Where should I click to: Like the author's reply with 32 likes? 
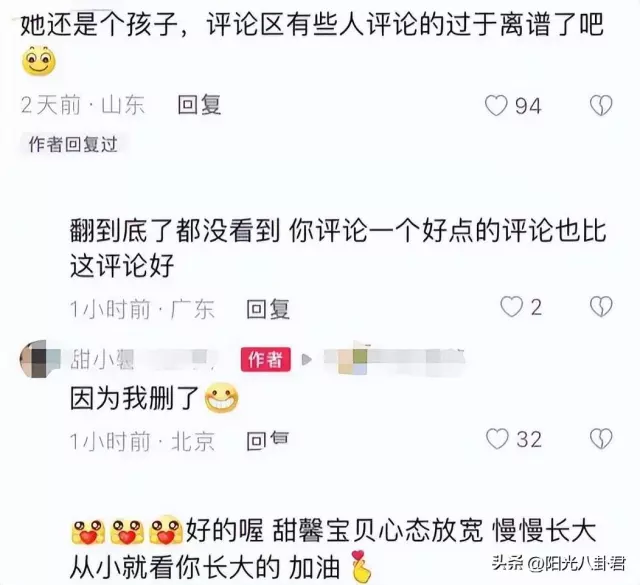coord(497,439)
